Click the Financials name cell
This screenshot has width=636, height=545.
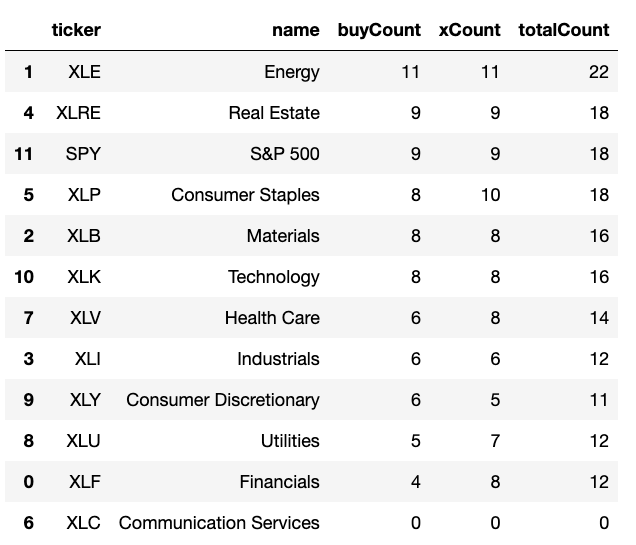(279, 482)
